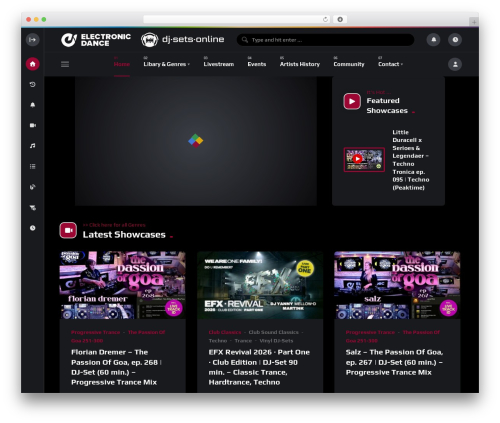Open Salz Passion Of Goa ep. 267 title
The width and height of the screenshot is (500, 423).
(394, 362)
